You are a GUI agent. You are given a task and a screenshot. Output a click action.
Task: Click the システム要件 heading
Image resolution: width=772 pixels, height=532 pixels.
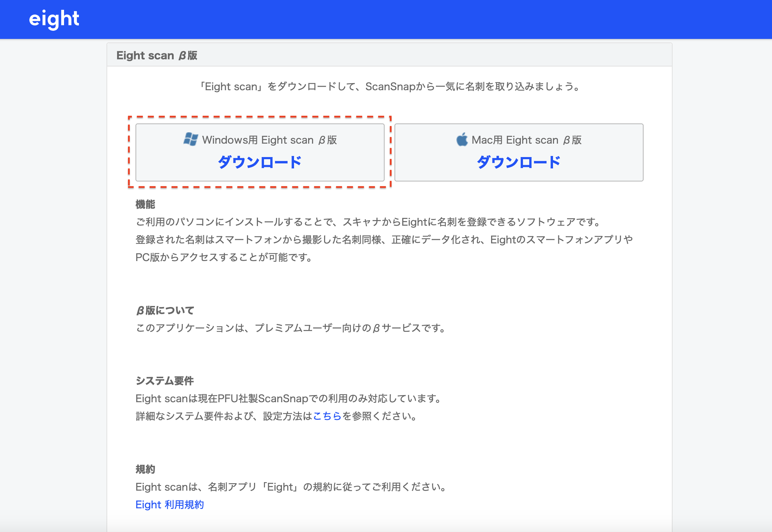point(165,381)
